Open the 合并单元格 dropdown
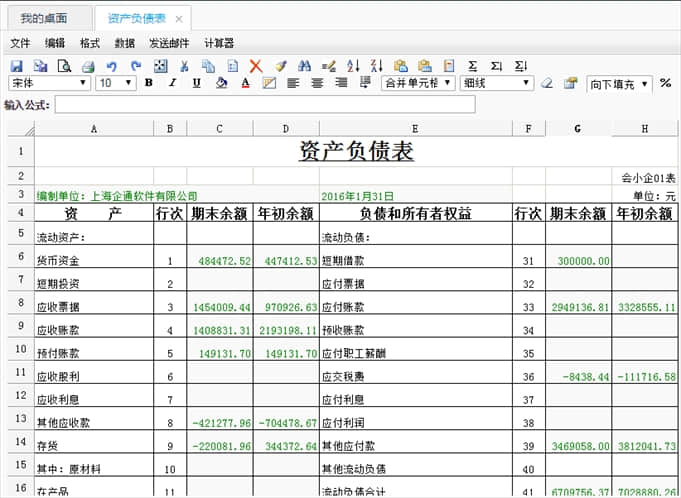 point(418,83)
